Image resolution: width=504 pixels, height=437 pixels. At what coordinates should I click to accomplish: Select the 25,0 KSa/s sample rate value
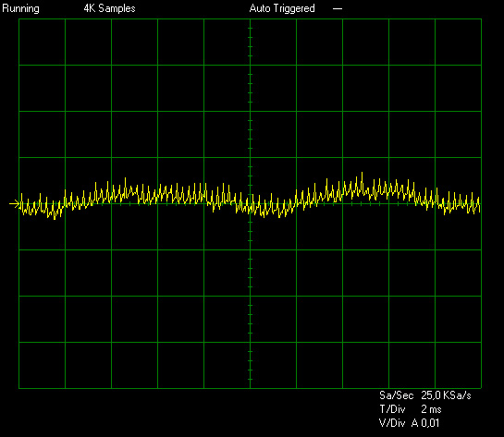pyautogui.click(x=446, y=395)
